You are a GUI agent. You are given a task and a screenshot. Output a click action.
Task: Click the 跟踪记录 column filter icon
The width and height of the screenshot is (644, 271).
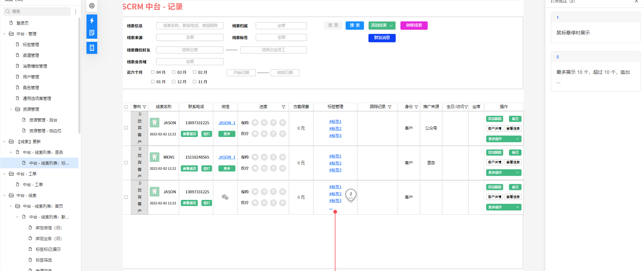[x=390, y=107]
